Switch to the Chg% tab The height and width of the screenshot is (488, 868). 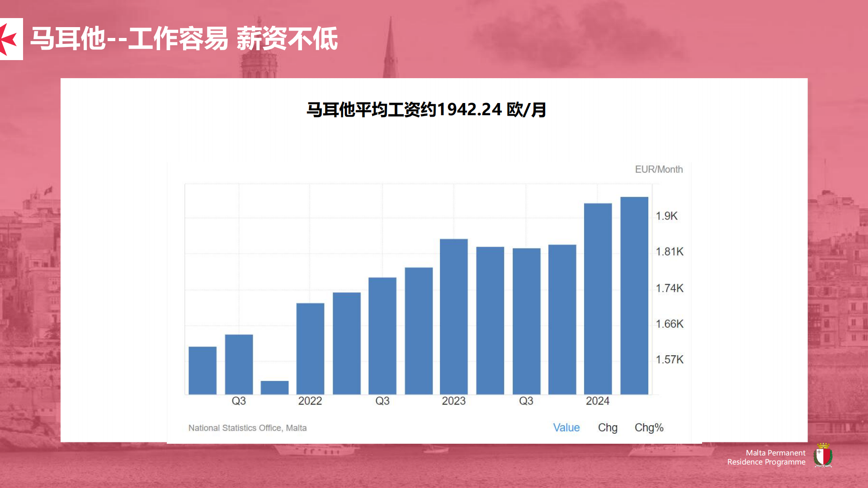pos(649,427)
